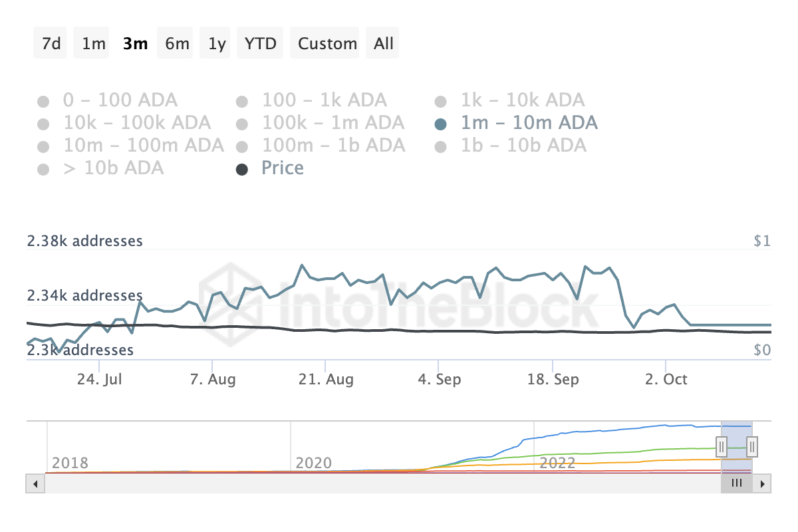This screenshot has height=532, width=798.
Task: Click the right scrollbar arrow
Action: click(x=763, y=483)
